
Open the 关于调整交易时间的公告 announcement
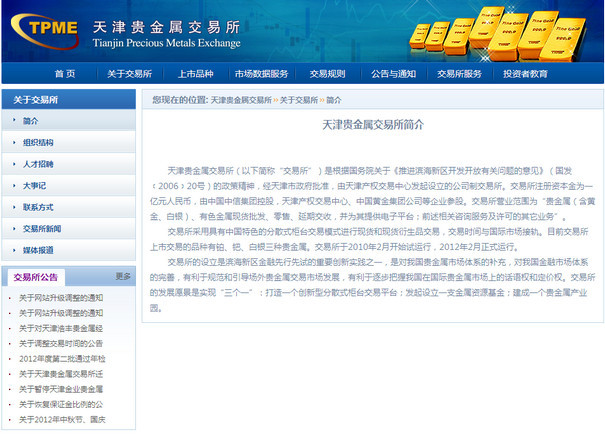click(x=61, y=343)
